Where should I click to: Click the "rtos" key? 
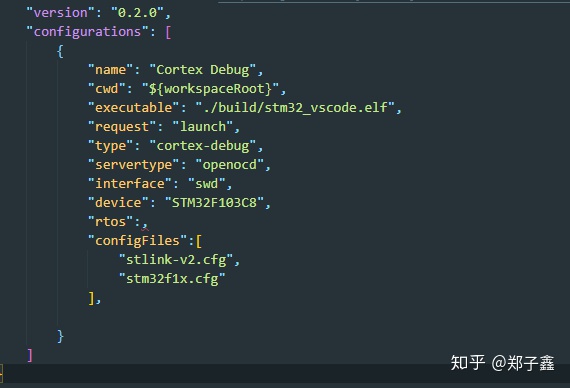tap(111, 221)
